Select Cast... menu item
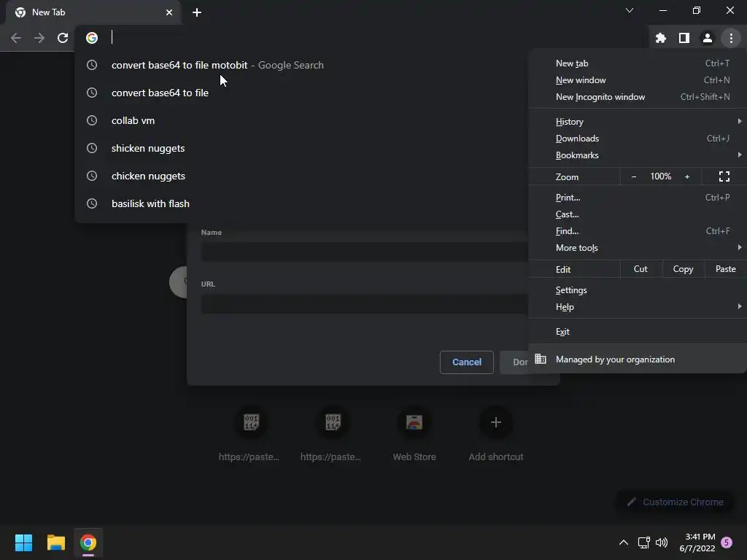 tap(638, 214)
